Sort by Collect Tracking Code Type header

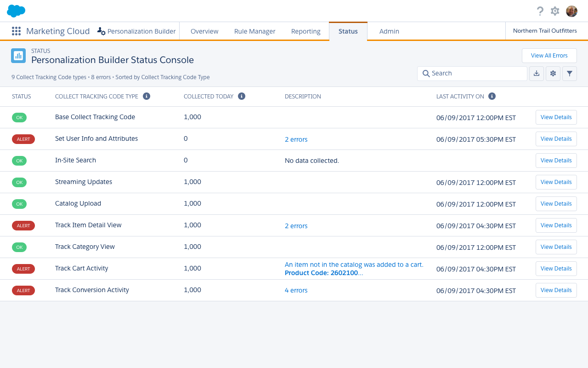pyautogui.click(x=96, y=97)
